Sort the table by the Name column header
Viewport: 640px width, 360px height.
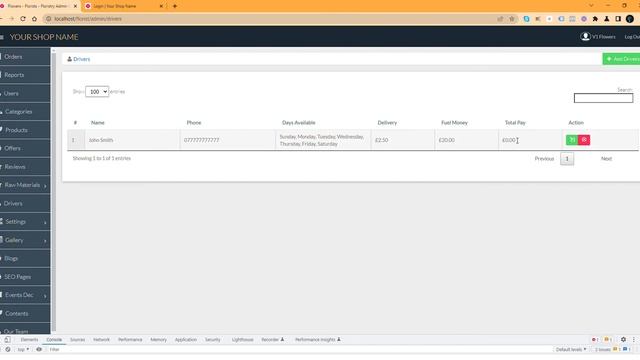pos(98,122)
